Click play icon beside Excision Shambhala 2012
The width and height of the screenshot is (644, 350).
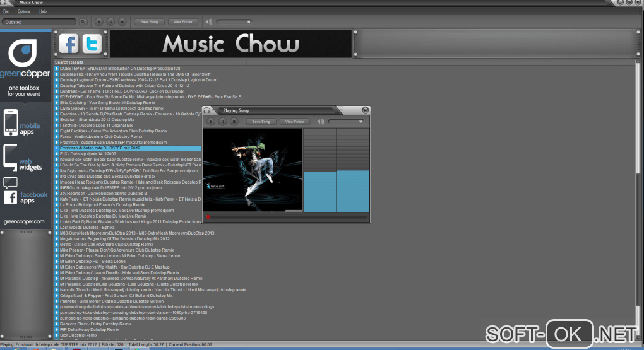point(57,120)
